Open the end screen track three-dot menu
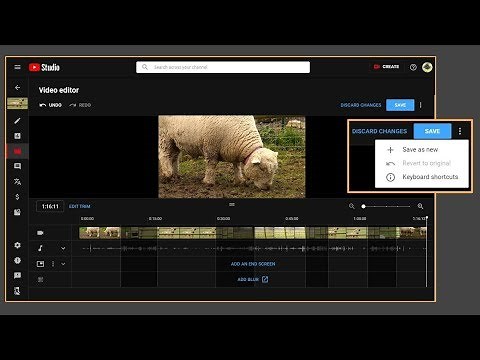 coord(53,264)
